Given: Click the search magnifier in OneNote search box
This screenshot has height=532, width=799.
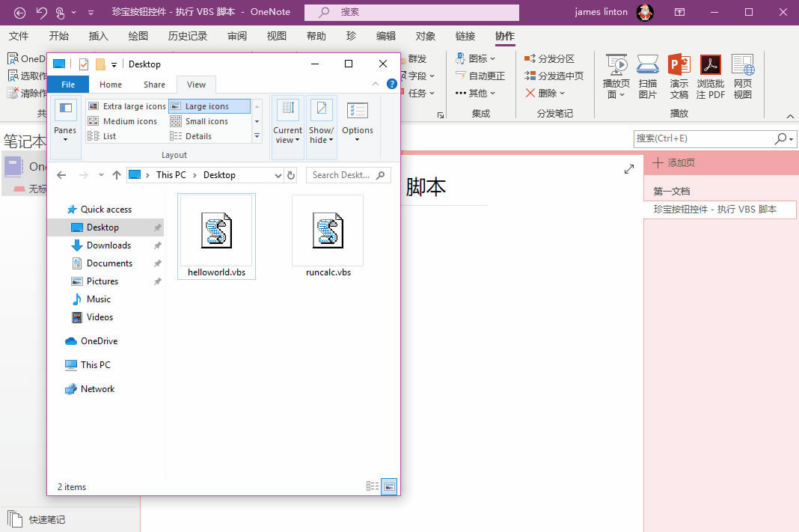Looking at the screenshot, I should coord(781,138).
